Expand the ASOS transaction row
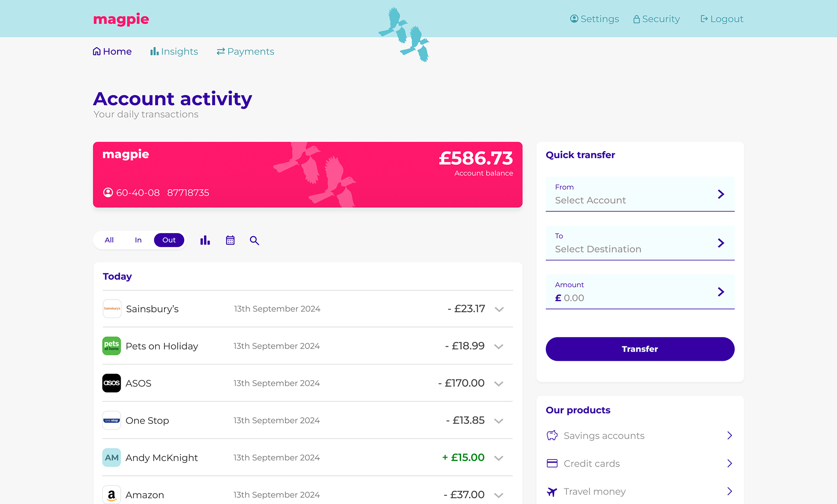Image resolution: width=837 pixels, height=504 pixels. coord(499,384)
